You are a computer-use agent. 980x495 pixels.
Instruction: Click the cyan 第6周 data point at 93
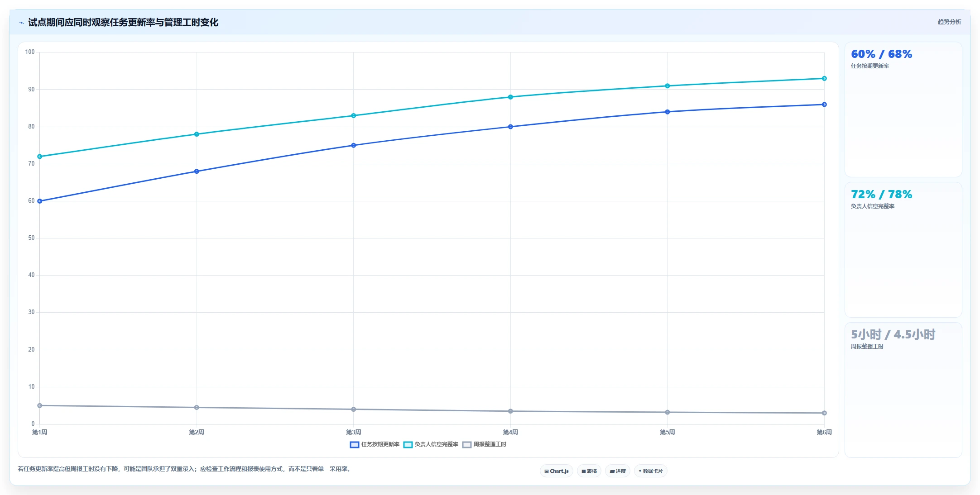824,78
